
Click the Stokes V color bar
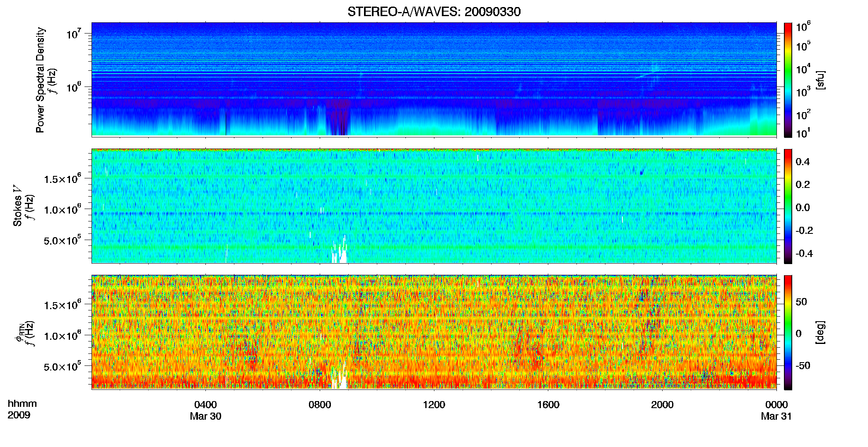tap(788, 206)
